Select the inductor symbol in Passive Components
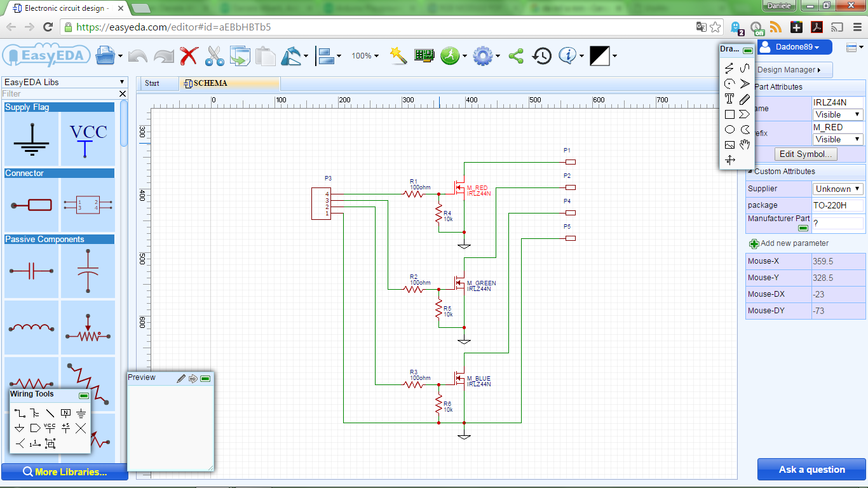This screenshot has width=868, height=488. 32,327
